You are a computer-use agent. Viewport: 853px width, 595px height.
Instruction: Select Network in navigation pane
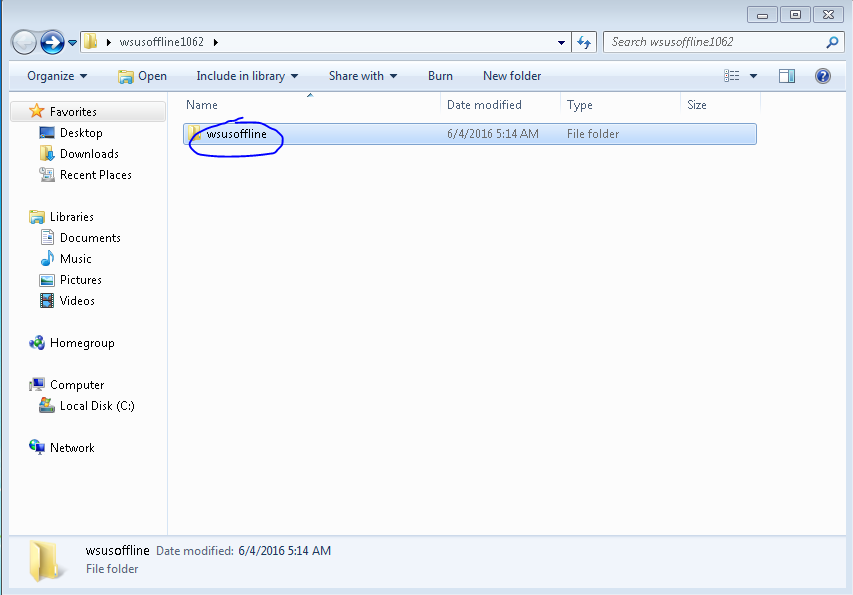72,448
